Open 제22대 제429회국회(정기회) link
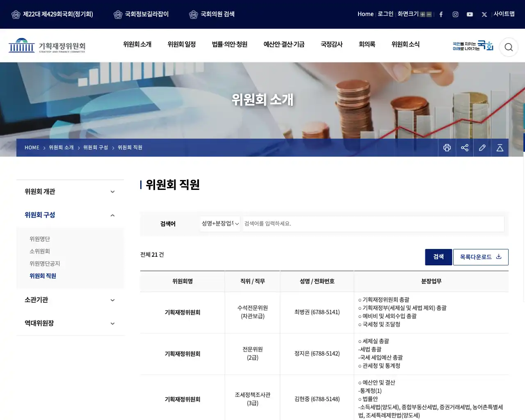Image resolution: width=525 pixels, height=420 pixels. pos(52,14)
